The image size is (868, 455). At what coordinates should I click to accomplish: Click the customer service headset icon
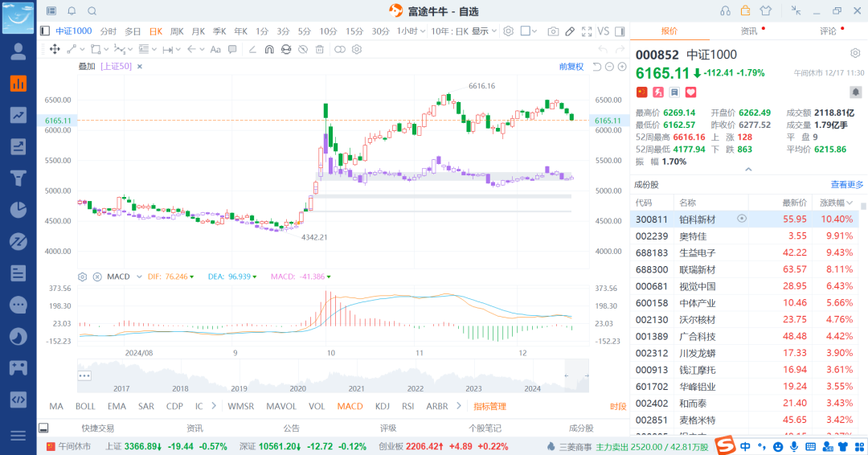pyautogui.click(x=725, y=11)
